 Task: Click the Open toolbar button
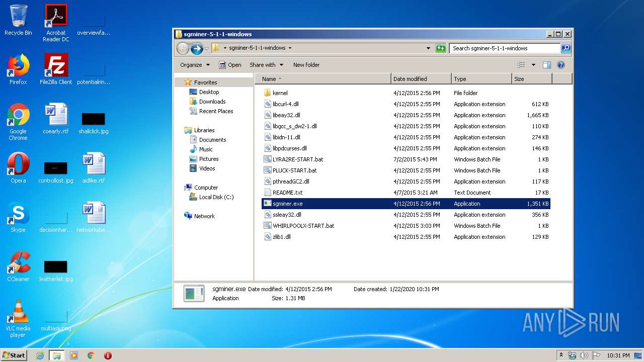230,65
